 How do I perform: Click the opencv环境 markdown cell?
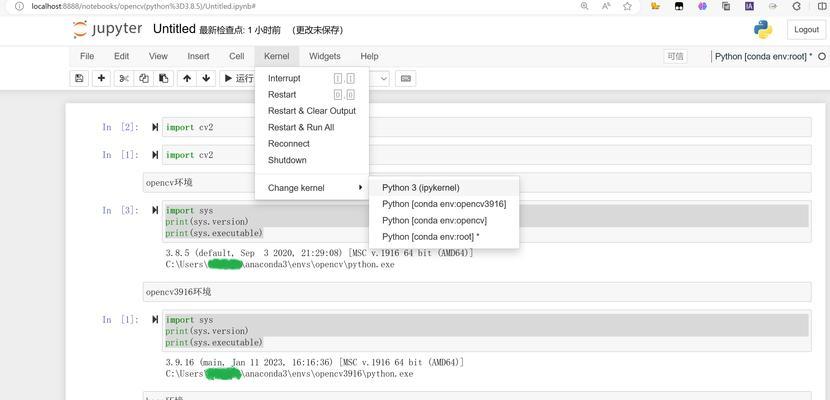coord(477,183)
